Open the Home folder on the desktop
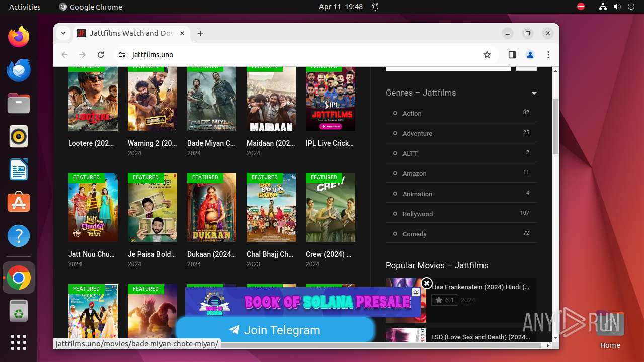The height and width of the screenshot is (362, 644). pos(610,330)
